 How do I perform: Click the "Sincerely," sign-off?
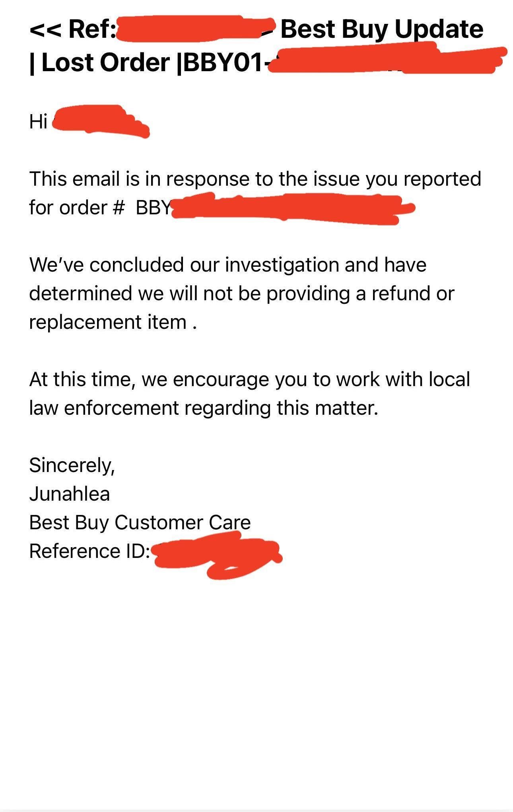(x=72, y=465)
